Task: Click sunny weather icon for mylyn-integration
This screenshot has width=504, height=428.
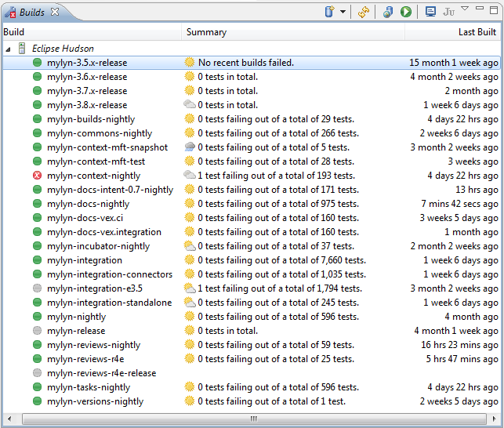Action: click(x=190, y=259)
